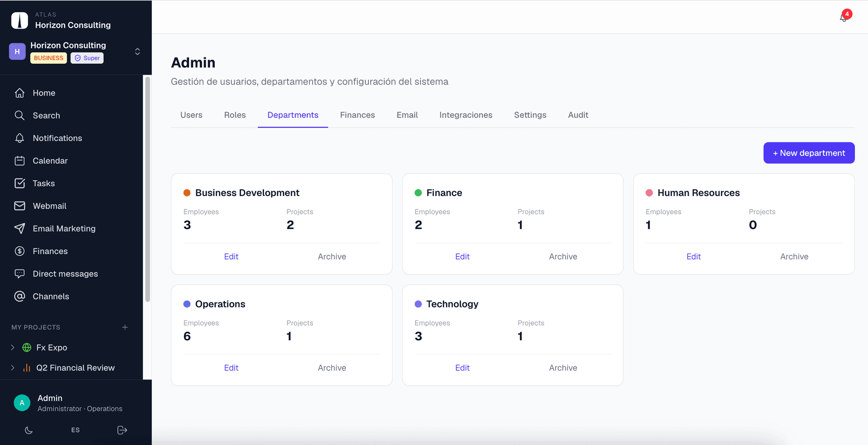868x445 pixels.
Task: Click the sidebar vertical scrollbar
Action: [147, 190]
